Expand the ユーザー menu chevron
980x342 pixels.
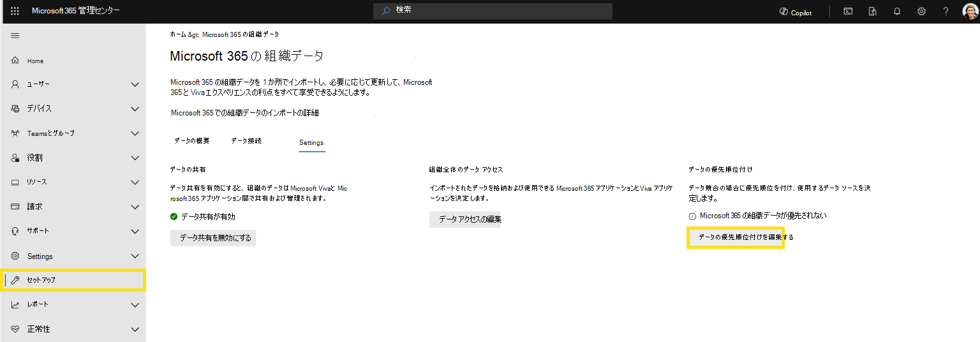click(x=135, y=84)
